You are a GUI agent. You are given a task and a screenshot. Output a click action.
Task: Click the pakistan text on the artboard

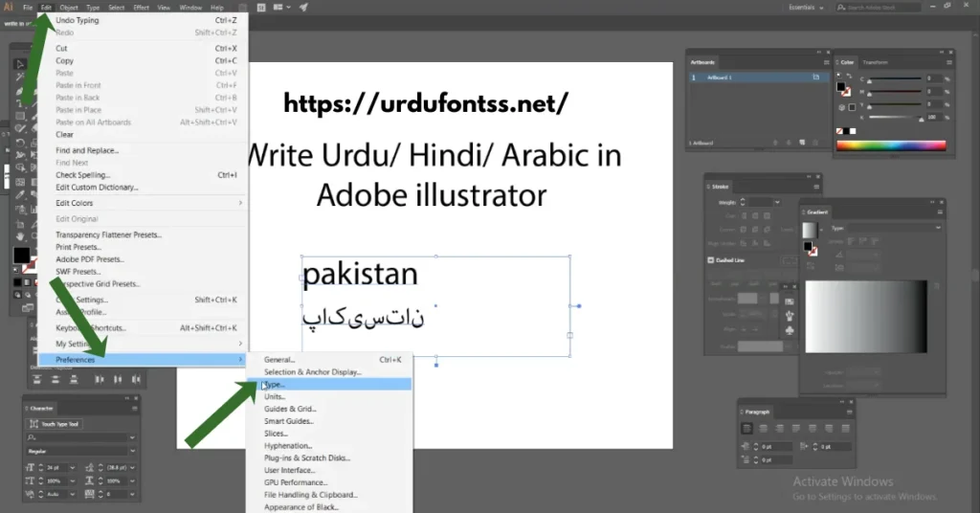point(360,274)
